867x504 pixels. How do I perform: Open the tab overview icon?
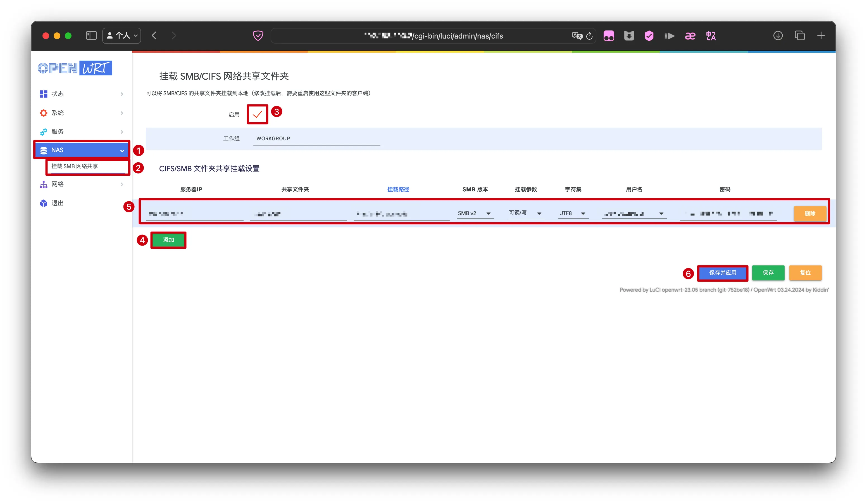tap(800, 35)
